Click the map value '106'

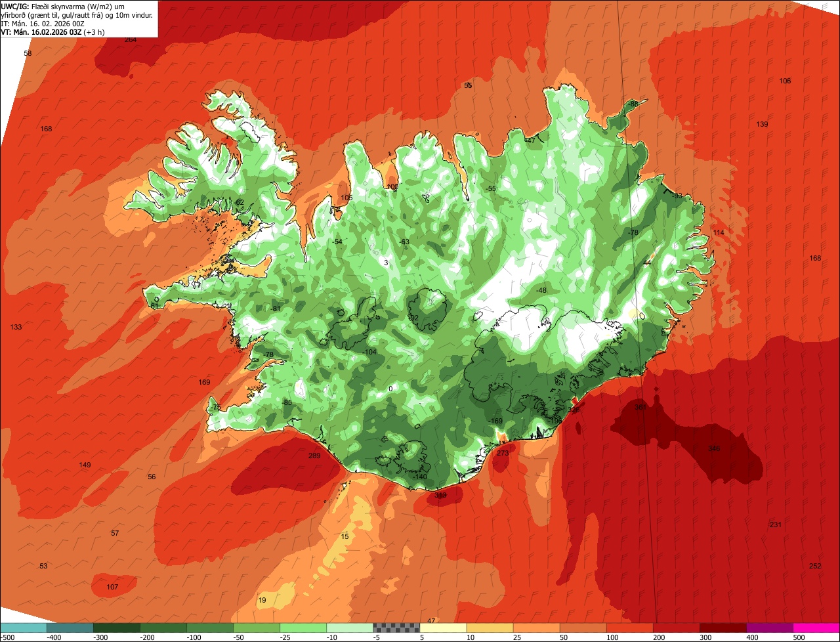click(x=785, y=81)
